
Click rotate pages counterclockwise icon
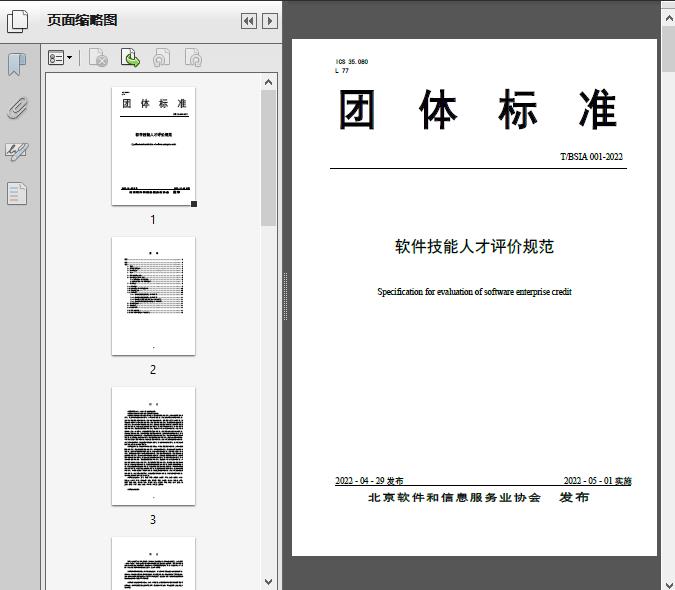coord(161,58)
